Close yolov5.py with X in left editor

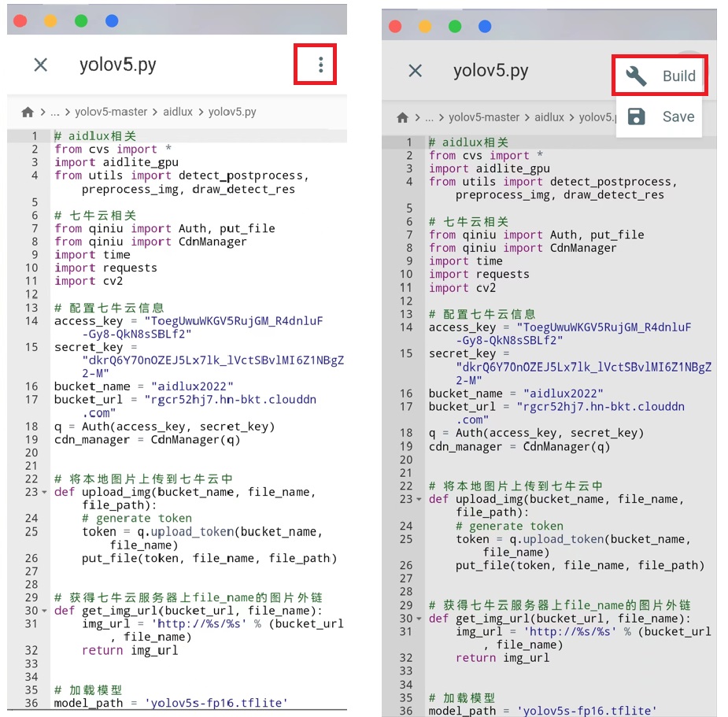pyautogui.click(x=41, y=65)
